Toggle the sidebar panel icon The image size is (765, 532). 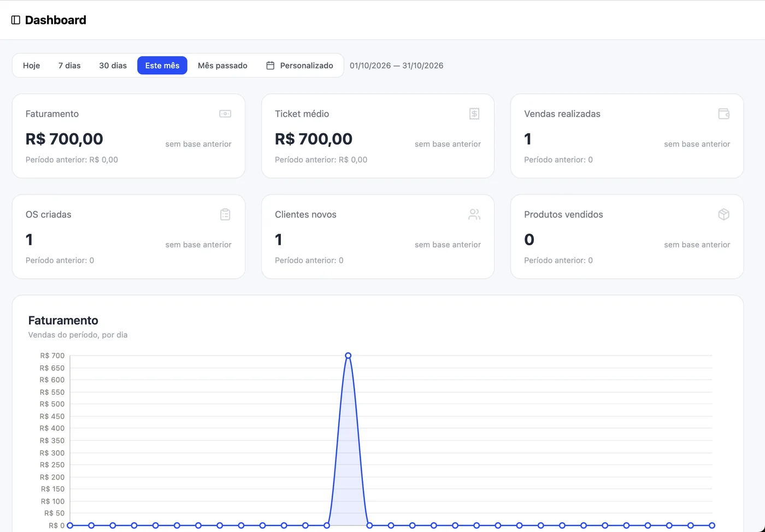[16, 20]
